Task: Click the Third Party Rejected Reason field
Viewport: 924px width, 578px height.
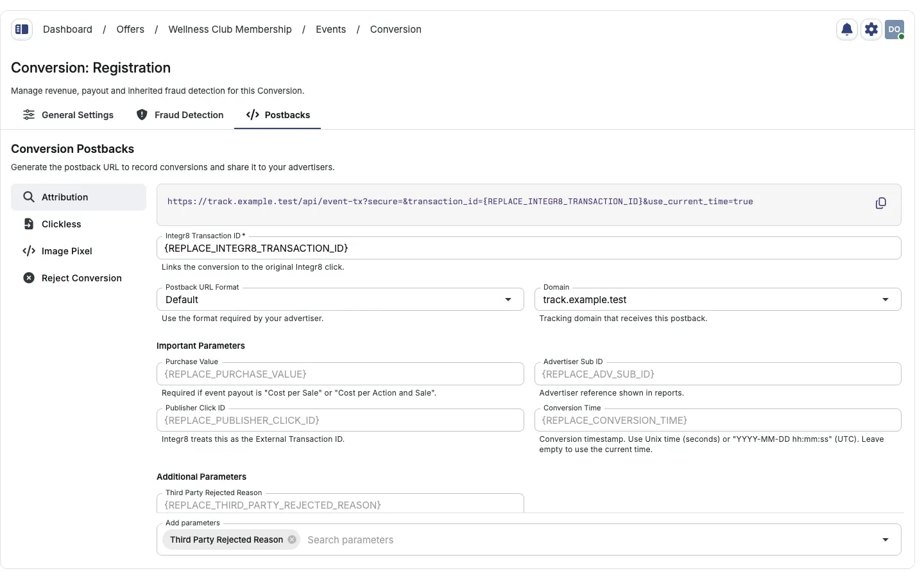Action: pos(340,504)
